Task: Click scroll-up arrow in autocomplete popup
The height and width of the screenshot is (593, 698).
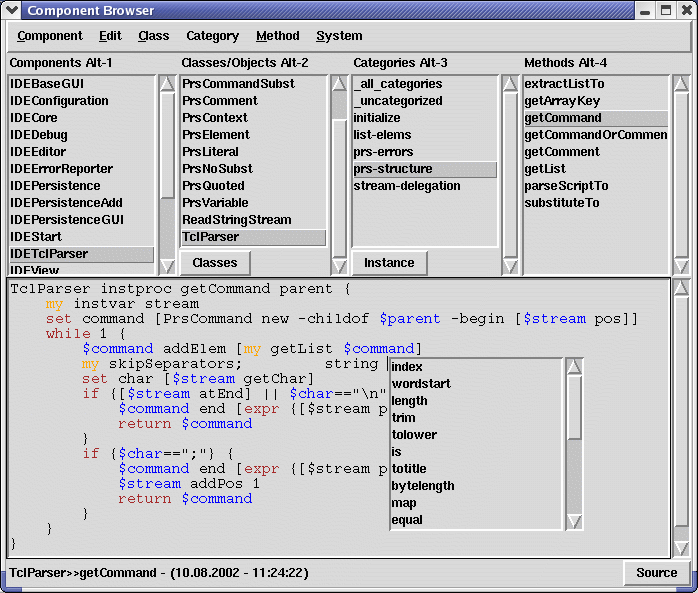Action: click(x=574, y=367)
